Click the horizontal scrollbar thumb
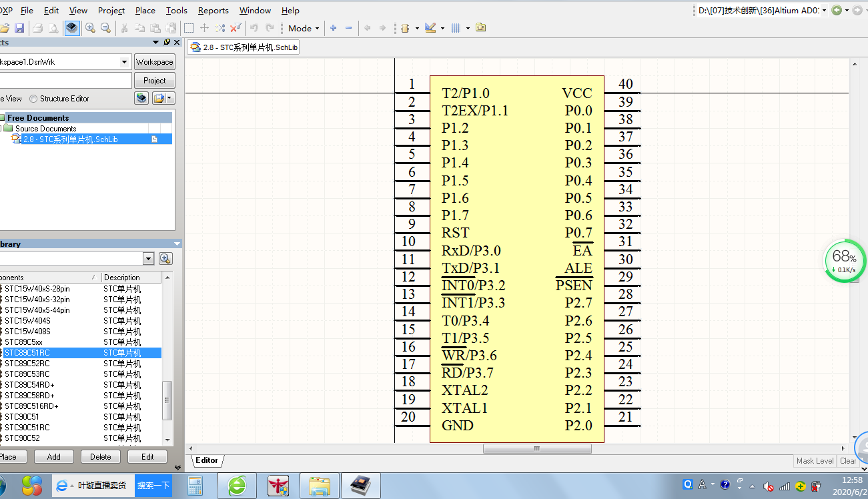Viewport: 868px width, 499px height. [x=537, y=448]
